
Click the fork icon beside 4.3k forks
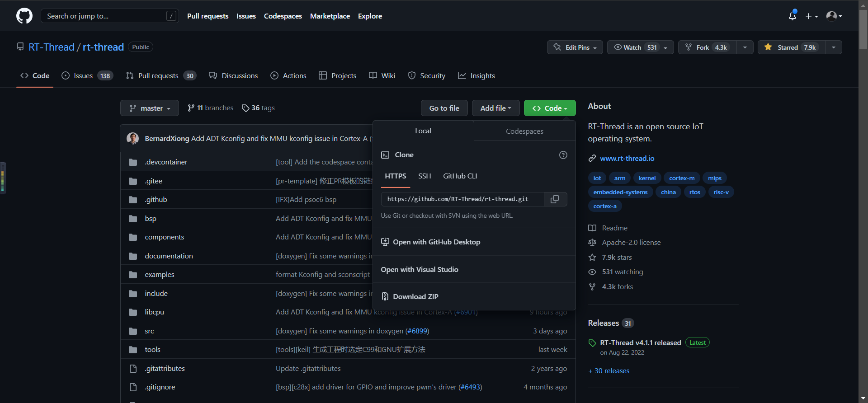592,287
